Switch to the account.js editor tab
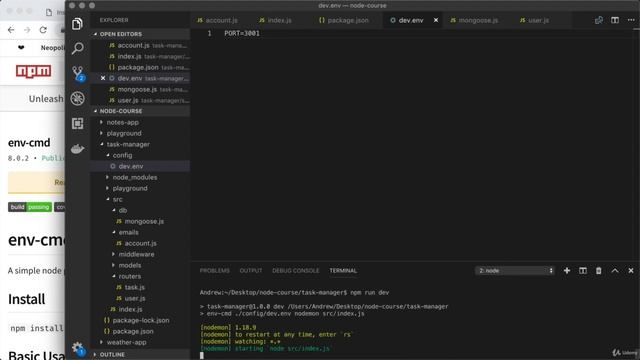Screen dimensions: 640x360 tap(221, 20)
